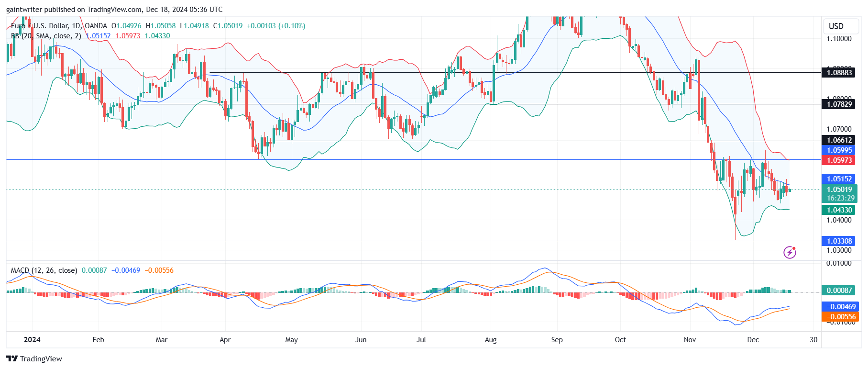This screenshot has height=369, width=868.
Task: Click the 2024 label on time axis
Action: point(32,340)
